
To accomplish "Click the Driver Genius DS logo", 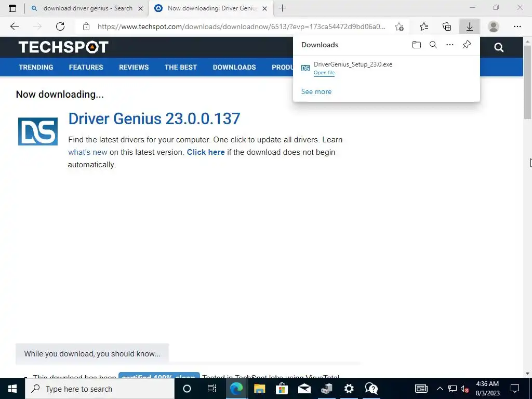I will [38, 131].
